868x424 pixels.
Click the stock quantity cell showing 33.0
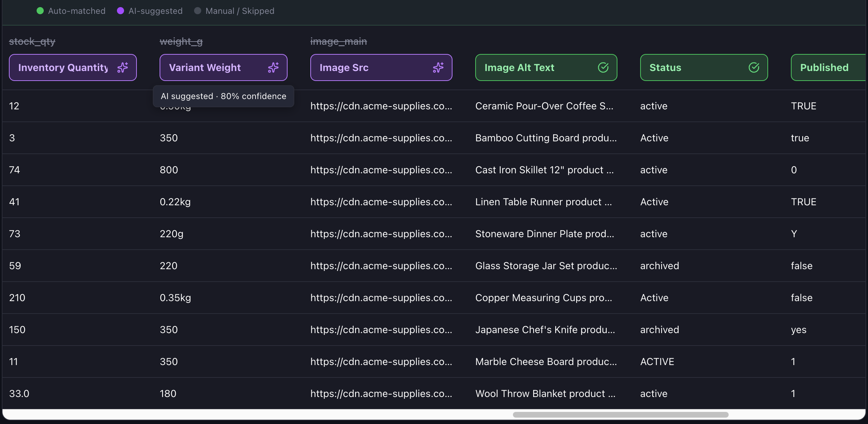click(19, 393)
